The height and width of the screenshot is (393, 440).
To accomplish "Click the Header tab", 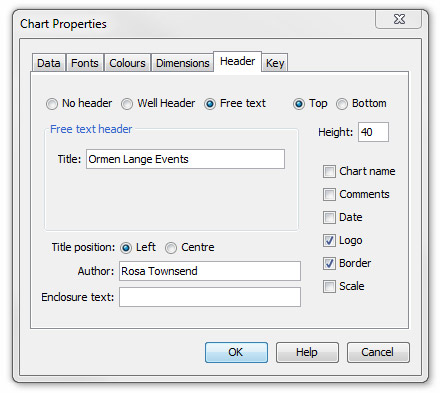I will click(x=237, y=61).
